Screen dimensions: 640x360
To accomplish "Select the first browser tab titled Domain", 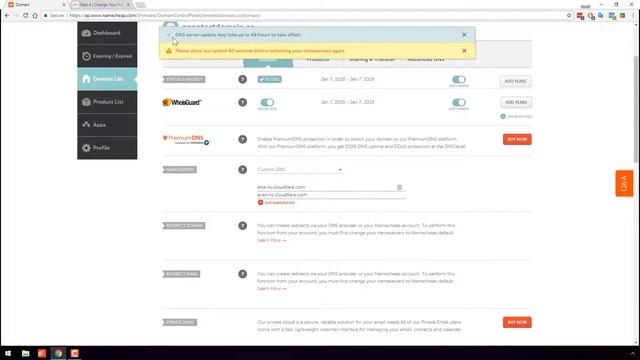I will [36, 4].
